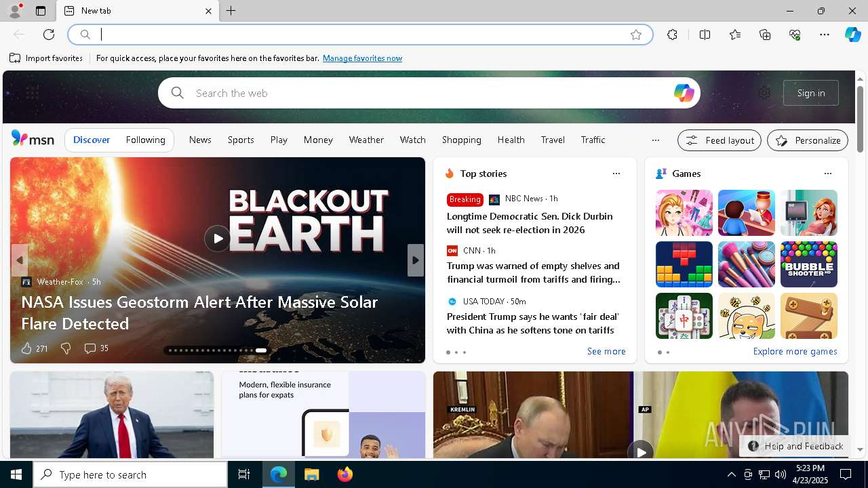Screen dimensions: 868x488
Task: Open Task View on taskbar
Action: 244,474
